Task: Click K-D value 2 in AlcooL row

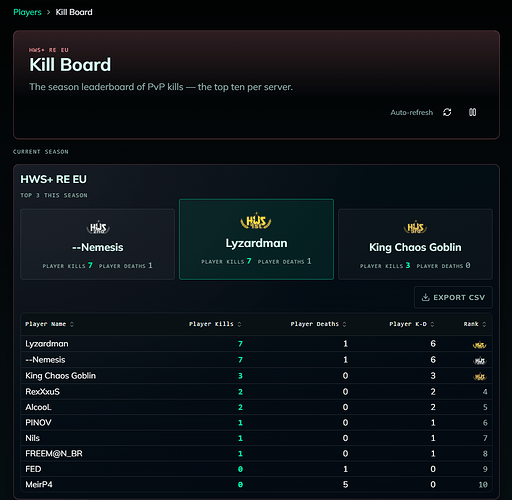Action: 433,407
